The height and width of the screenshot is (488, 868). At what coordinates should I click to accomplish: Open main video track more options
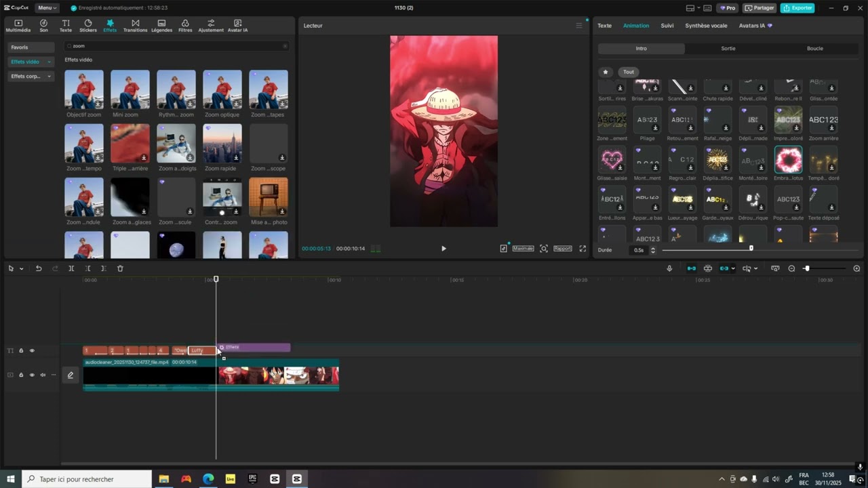(x=54, y=375)
